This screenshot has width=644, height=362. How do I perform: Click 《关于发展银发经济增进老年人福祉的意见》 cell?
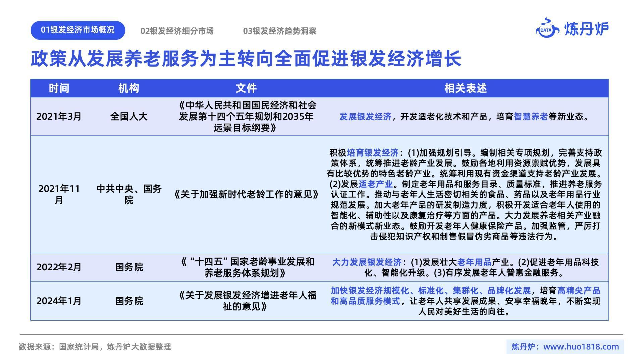pos(246,301)
